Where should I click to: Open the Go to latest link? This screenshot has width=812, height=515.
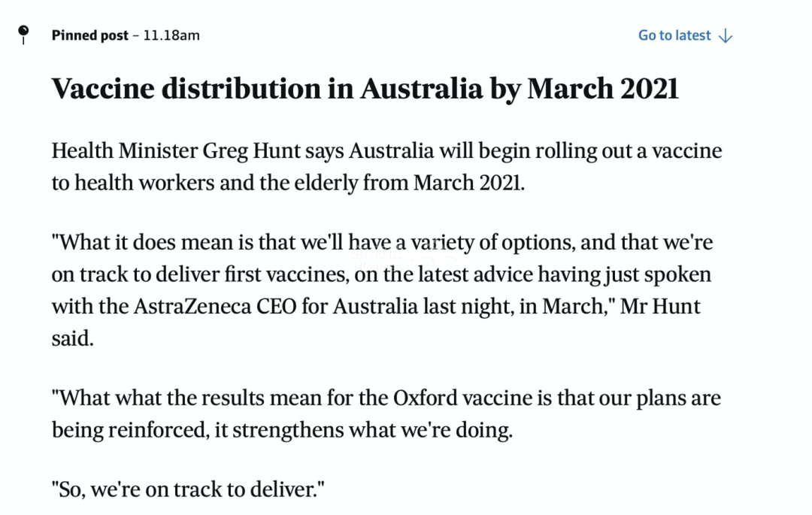pyautogui.click(x=685, y=35)
